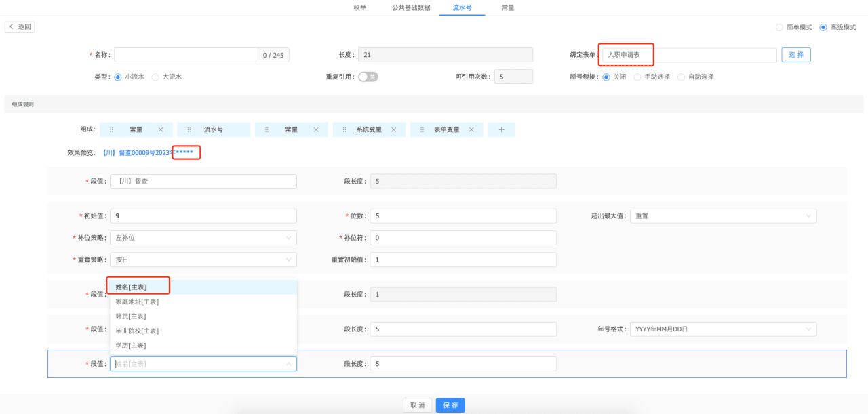Image resolution: width=868 pixels, height=414 pixels.
Task: Open the 年号格式 dropdown
Action: click(x=723, y=329)
